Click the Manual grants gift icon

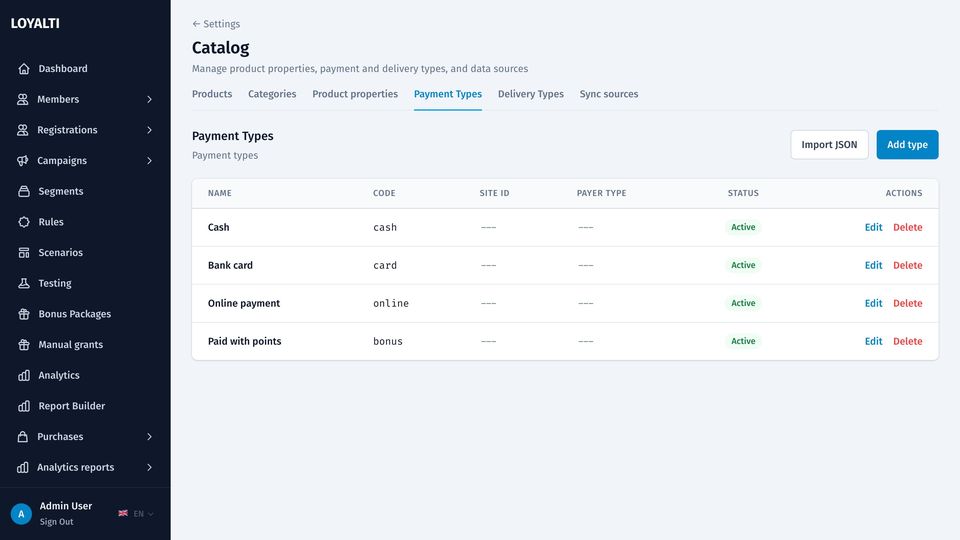(x=24, y=344)
